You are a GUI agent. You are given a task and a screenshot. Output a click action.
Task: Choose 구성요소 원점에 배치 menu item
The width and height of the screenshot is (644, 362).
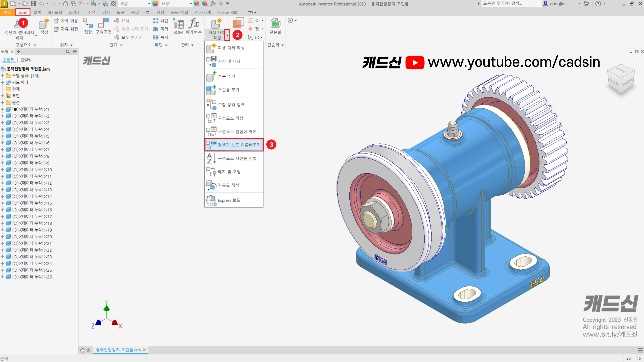point(234,131)
